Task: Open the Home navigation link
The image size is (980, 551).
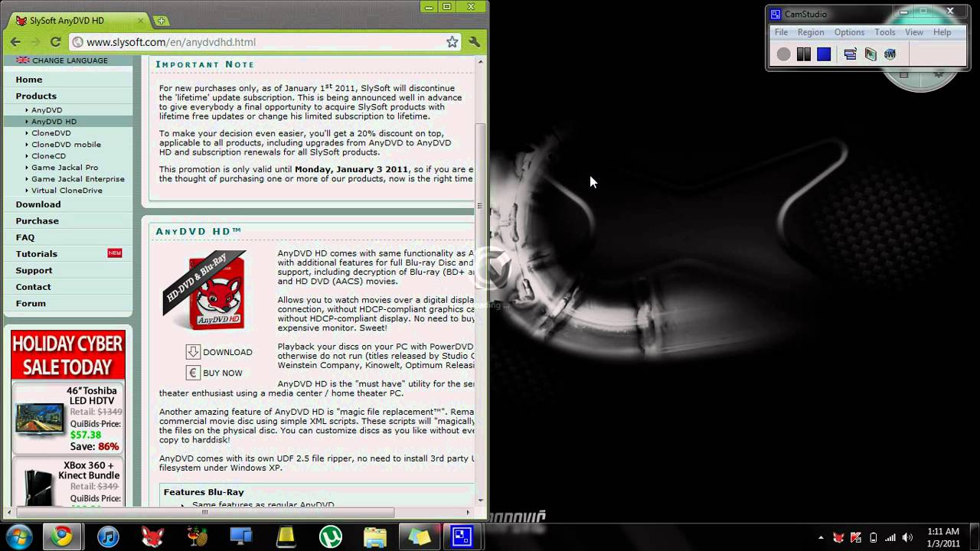Action: [x=29, y=80]
